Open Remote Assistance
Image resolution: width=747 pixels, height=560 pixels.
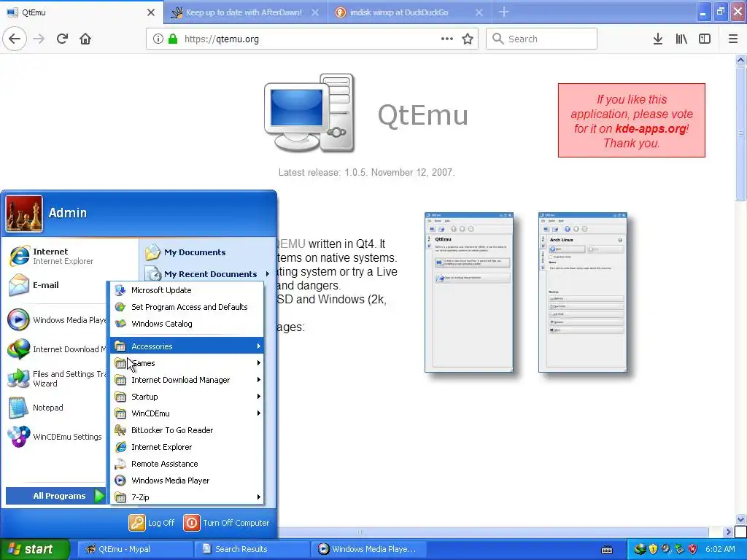point(187,464)
